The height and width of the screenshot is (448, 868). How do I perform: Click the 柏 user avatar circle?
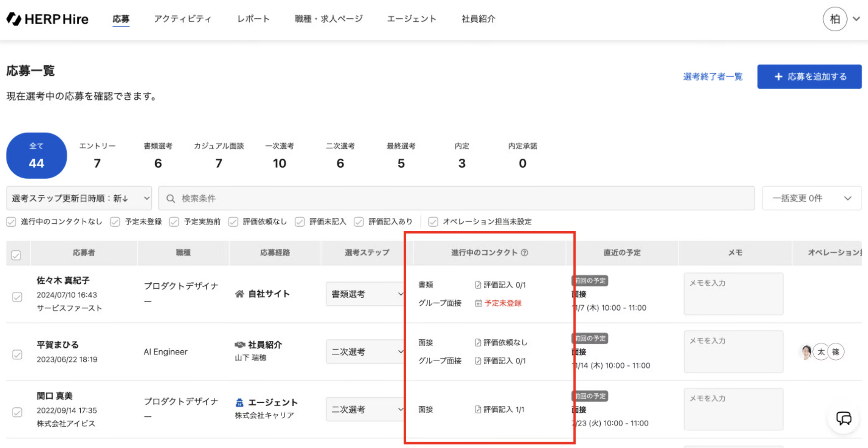click(x=835, y=19)
